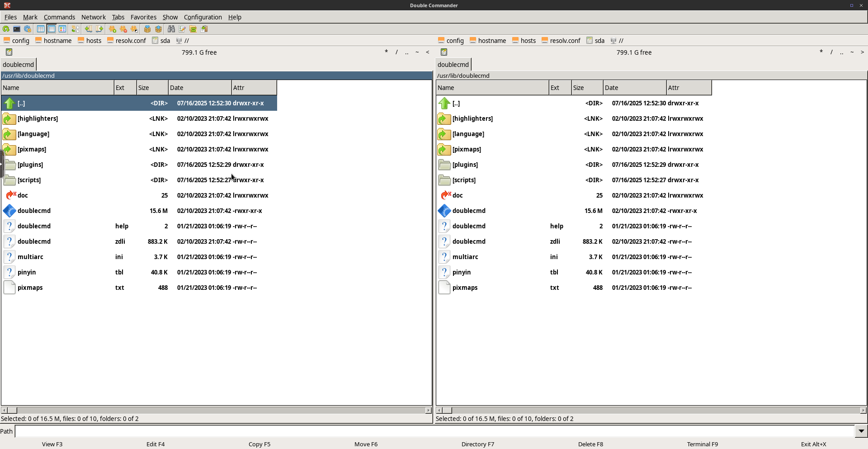Sort right panel by Ext column
The image size is (868, 449).
tap(560, 88)
